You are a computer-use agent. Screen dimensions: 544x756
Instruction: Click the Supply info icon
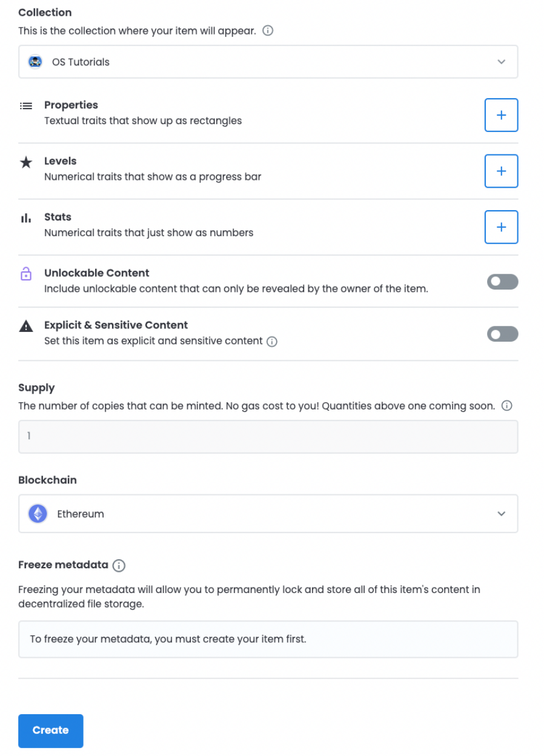click(508, 406)
